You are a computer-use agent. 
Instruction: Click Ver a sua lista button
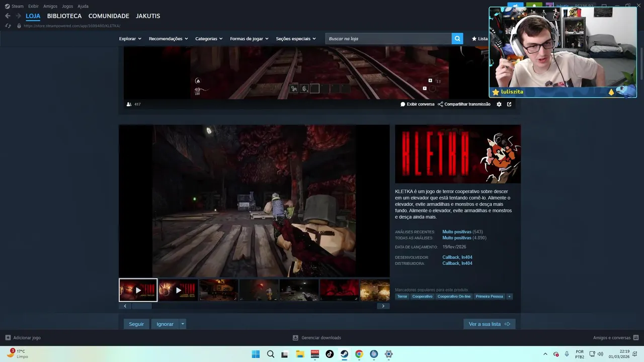pos(490,324)
